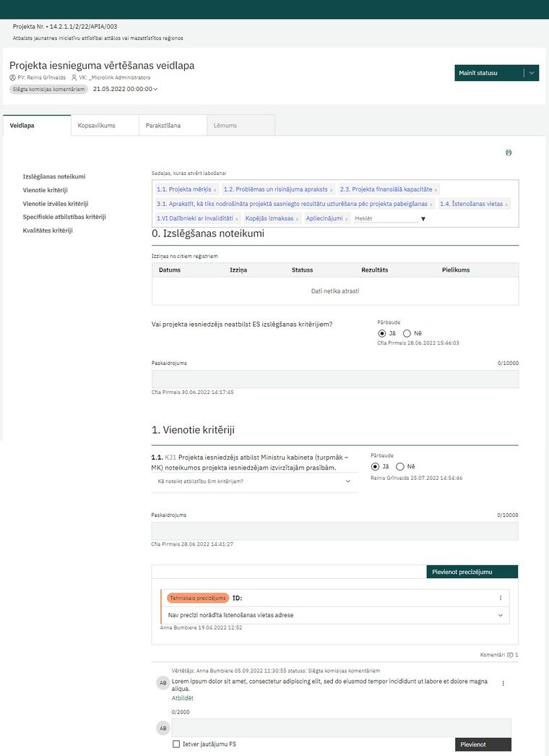The width and height of the screenshot is (549, 756).
Task: Select Jā radio for criterion 1.1
Action: pos(375,467)
